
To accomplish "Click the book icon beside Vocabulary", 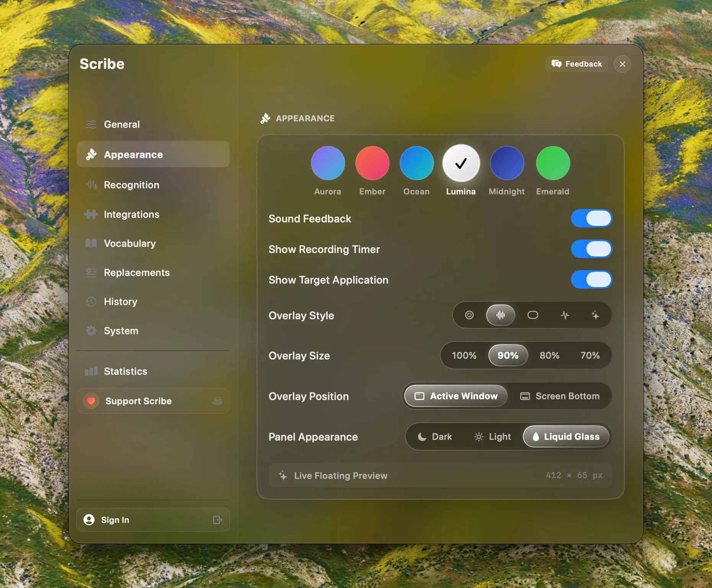I will (x=91, y=243).
